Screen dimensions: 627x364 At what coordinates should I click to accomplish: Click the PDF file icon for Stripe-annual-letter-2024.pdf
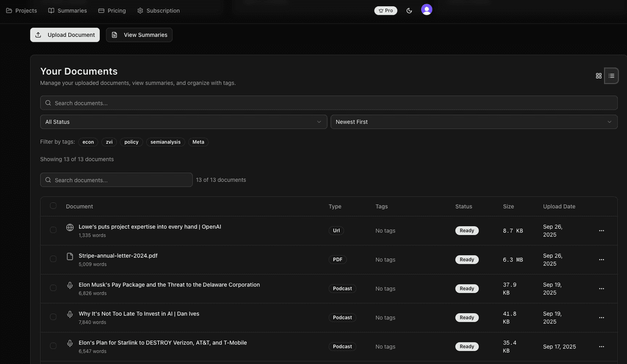tap(68, 255)
